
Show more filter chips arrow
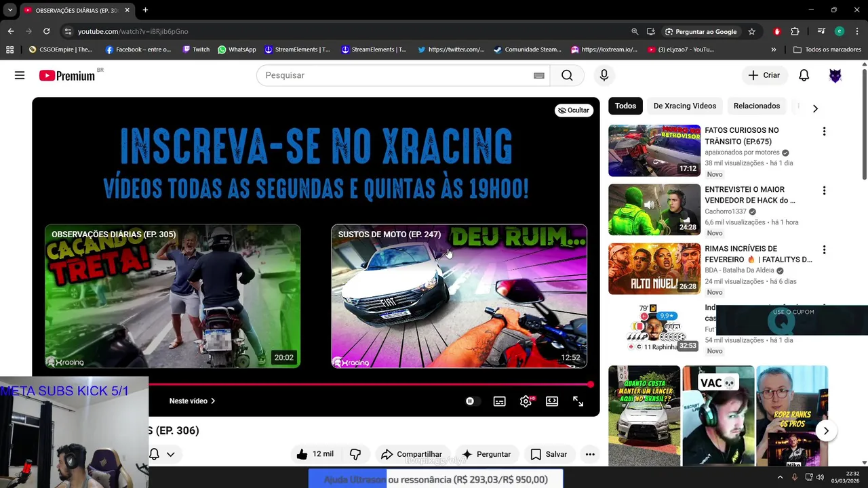(x=815, y=108)
